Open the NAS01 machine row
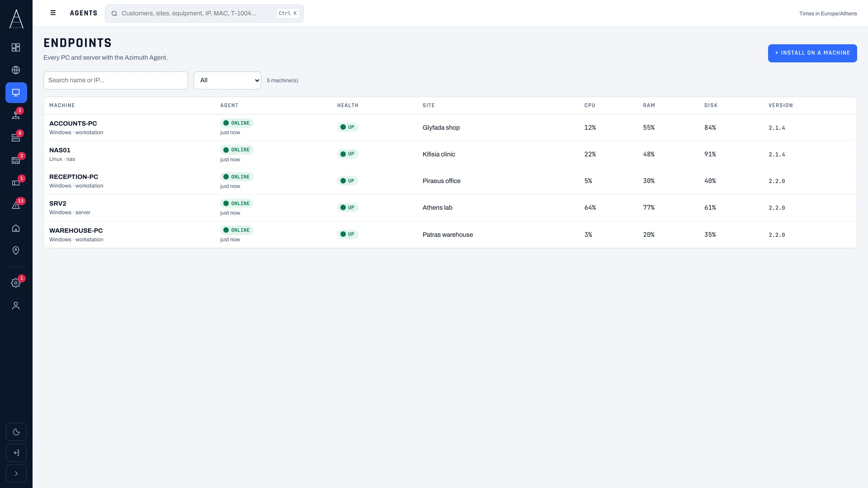The width and height of the screenshot is (868, 488). tap(450, 154)
